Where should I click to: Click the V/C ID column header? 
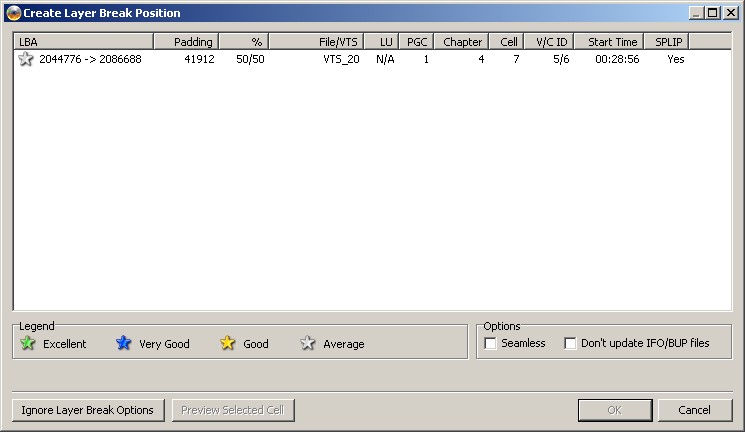click(x=548, y=42)
